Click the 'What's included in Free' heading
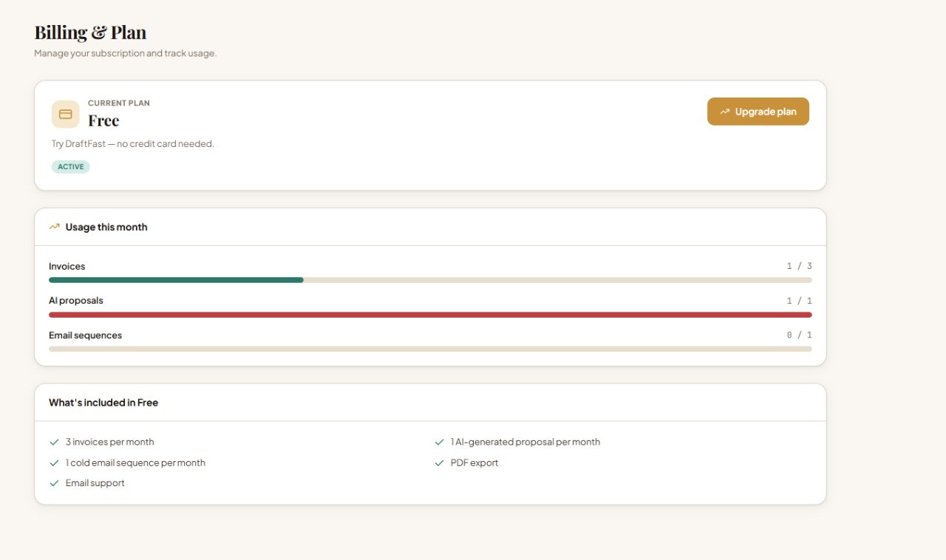This screenshot has width=946, height=560. point(103,403)
